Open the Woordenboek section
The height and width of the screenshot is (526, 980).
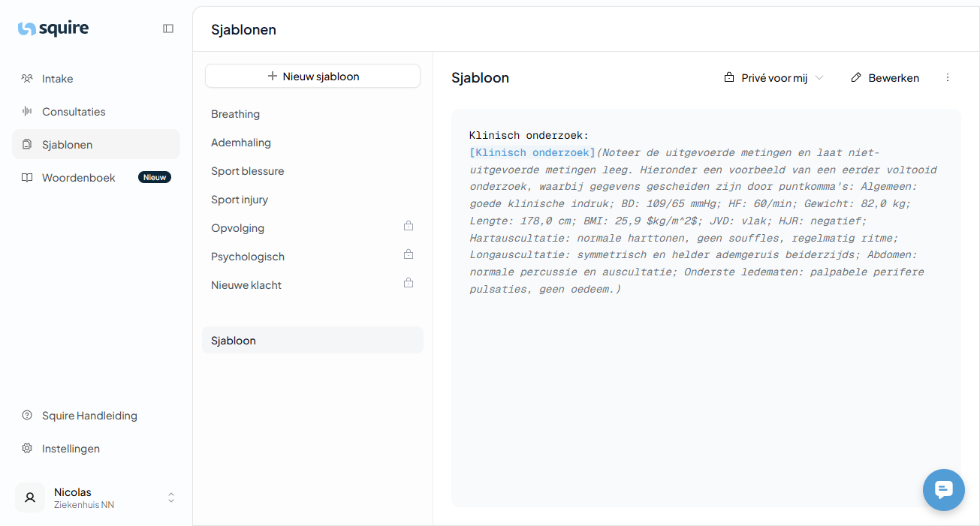click(96, 178)
